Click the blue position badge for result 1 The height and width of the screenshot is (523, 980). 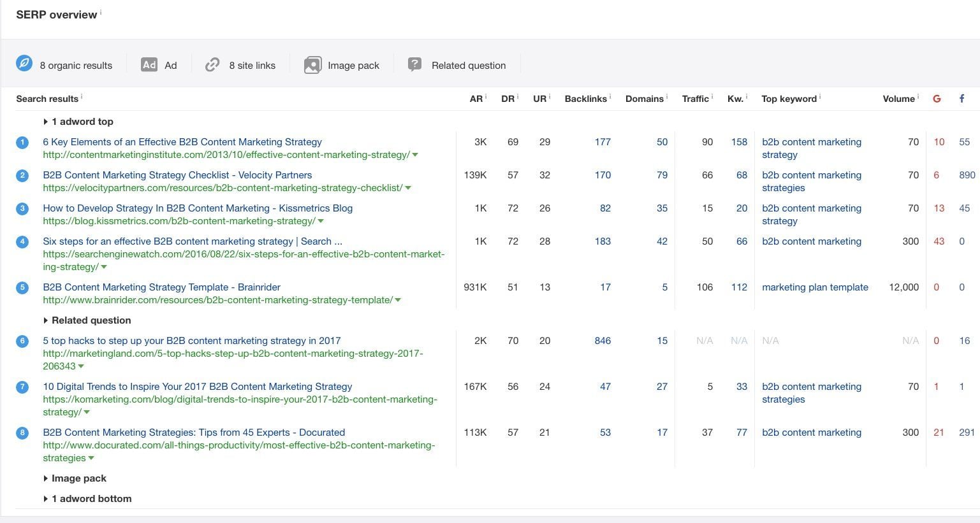pyautogui.click(x=22, y=142)
